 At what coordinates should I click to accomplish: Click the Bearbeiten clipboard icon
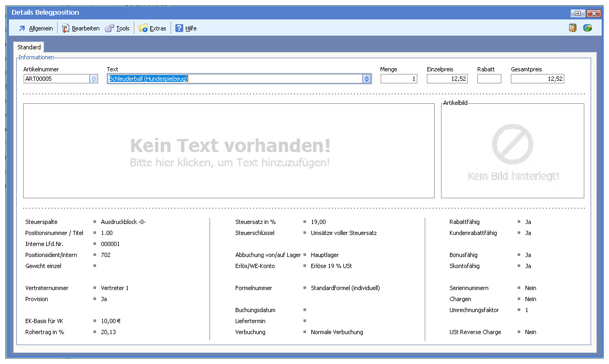click(x=66, y=28)
